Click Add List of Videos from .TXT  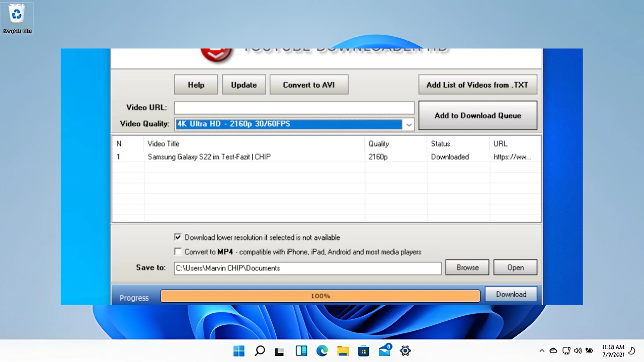tap(477, 85)
